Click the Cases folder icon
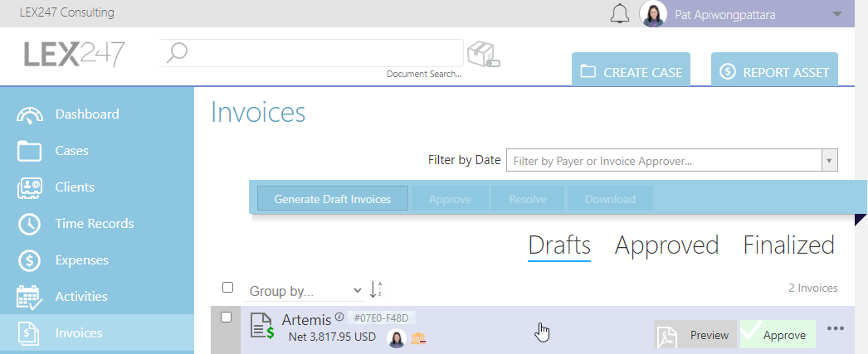The height and width of the screenshot is (354, 868). tap(29, 150)
